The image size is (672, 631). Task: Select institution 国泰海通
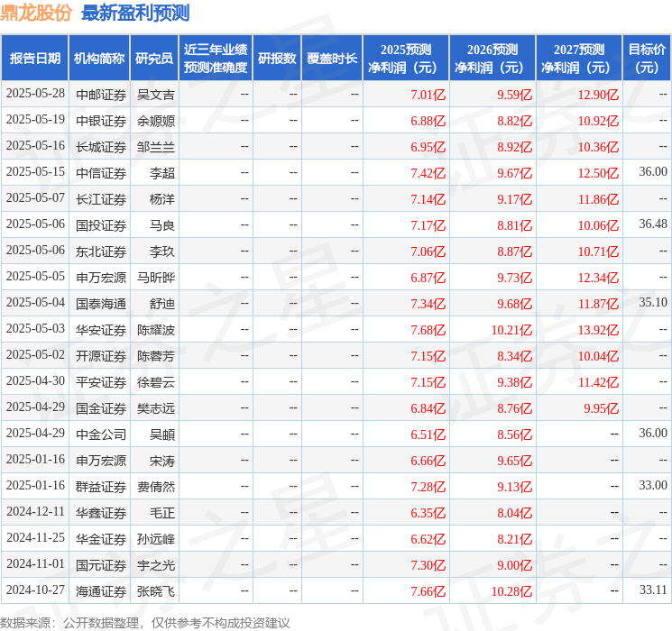click(101, 304)
